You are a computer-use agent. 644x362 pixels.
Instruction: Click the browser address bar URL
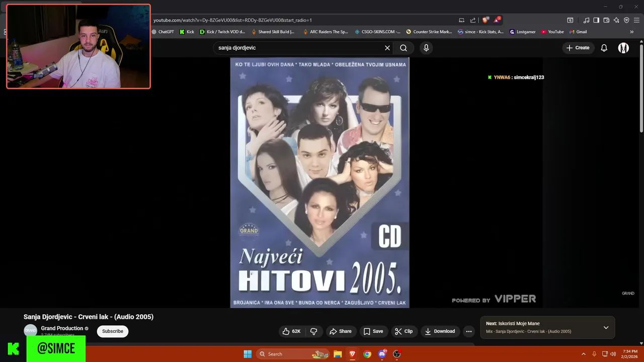point(232,20)
